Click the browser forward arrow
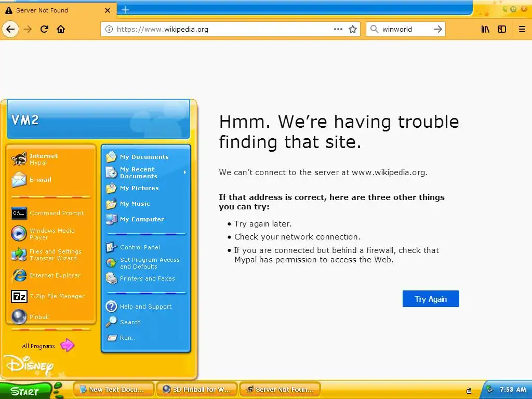 click(x=28, y=29)
